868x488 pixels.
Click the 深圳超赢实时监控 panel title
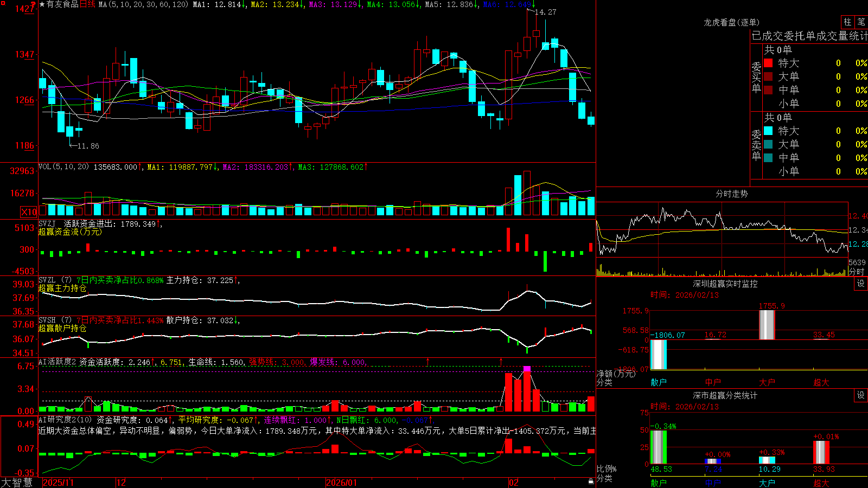pyautogui.click(x=725, y=284)
